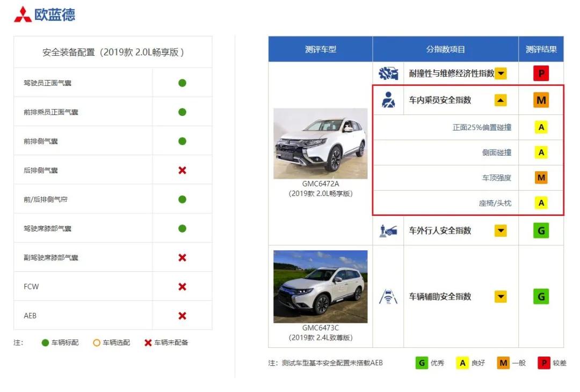Collapse the 车内乘员安全指数 section arrow
The width and height of the screenshot is (580, 392).
[x=501, y=100]
